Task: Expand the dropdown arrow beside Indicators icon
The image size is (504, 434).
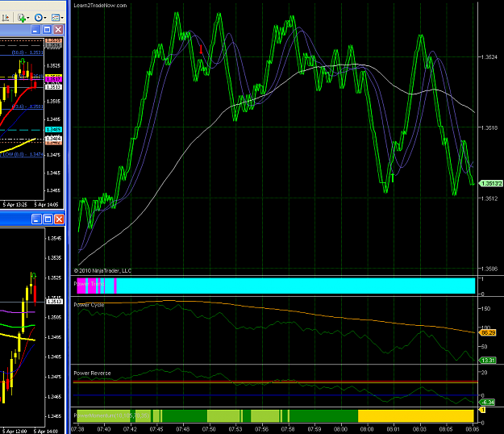Action: coord(28,18)
